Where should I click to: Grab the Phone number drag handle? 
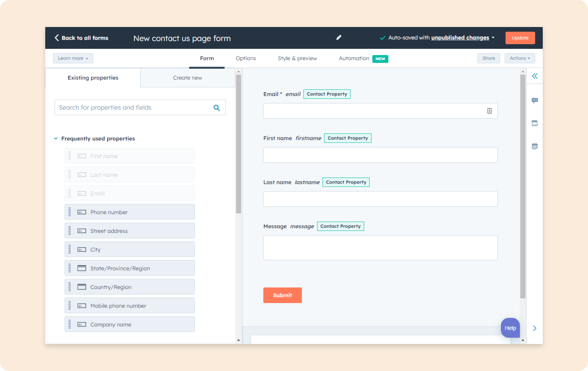coord(70,212)
